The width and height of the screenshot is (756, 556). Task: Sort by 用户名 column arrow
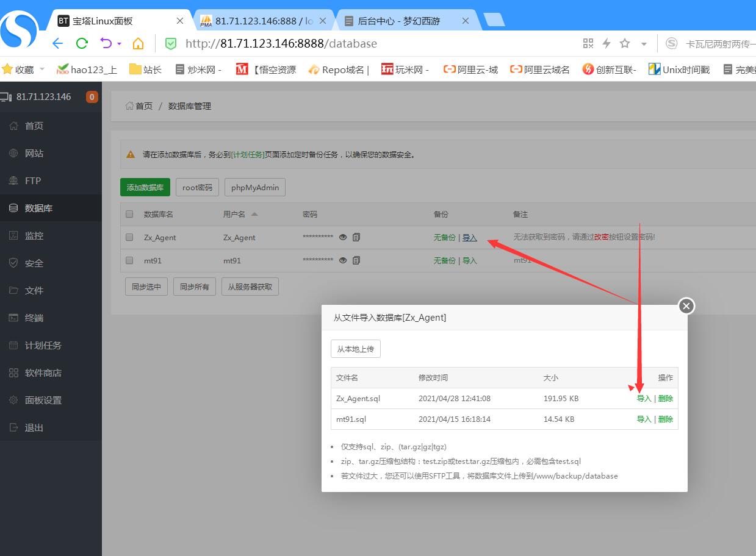[x=254, y=214]
